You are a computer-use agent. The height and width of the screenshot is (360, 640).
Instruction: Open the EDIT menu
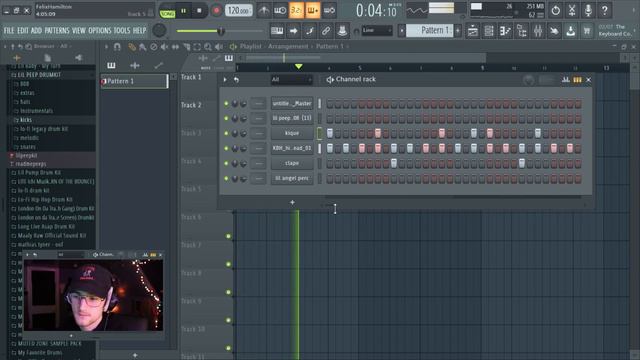click(23, 31)
